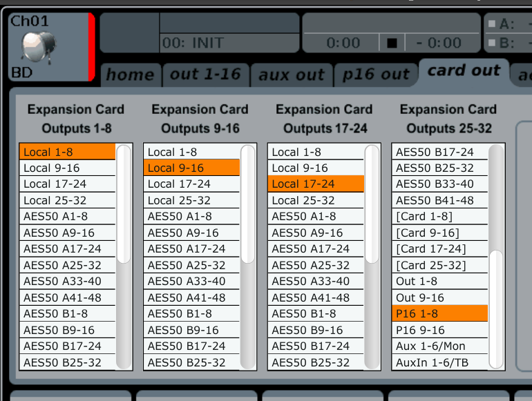Image resolution: width=532 pixels, height=401 pixels.
Task: Toggle the A indicator square
Action: pos(492,23)
